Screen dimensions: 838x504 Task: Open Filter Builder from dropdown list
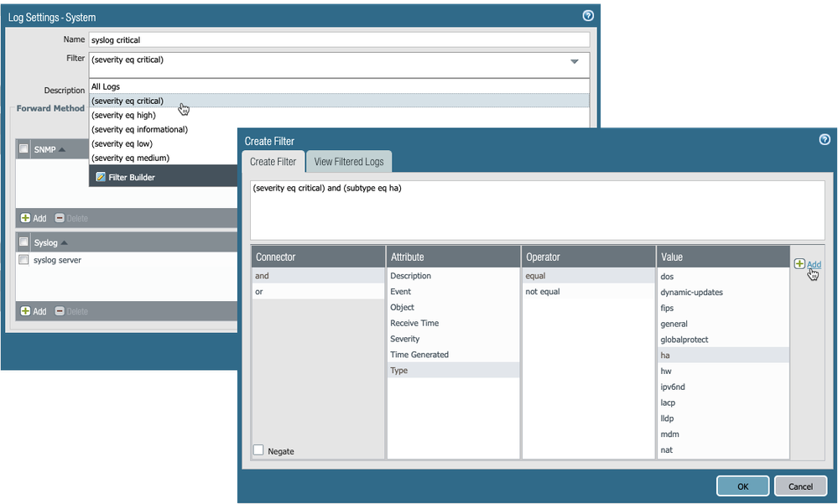[125, 177]
